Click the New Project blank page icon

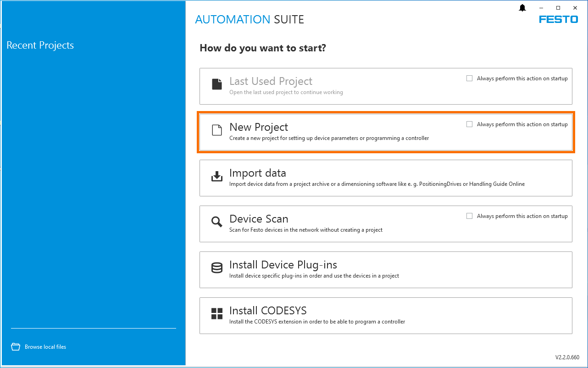216,130
